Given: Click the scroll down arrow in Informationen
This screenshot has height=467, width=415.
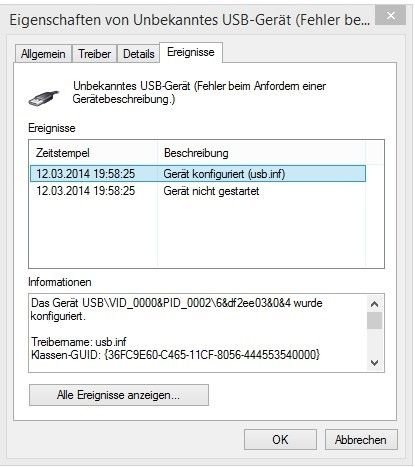Looking at the screenshot, I should click(374, 363).
